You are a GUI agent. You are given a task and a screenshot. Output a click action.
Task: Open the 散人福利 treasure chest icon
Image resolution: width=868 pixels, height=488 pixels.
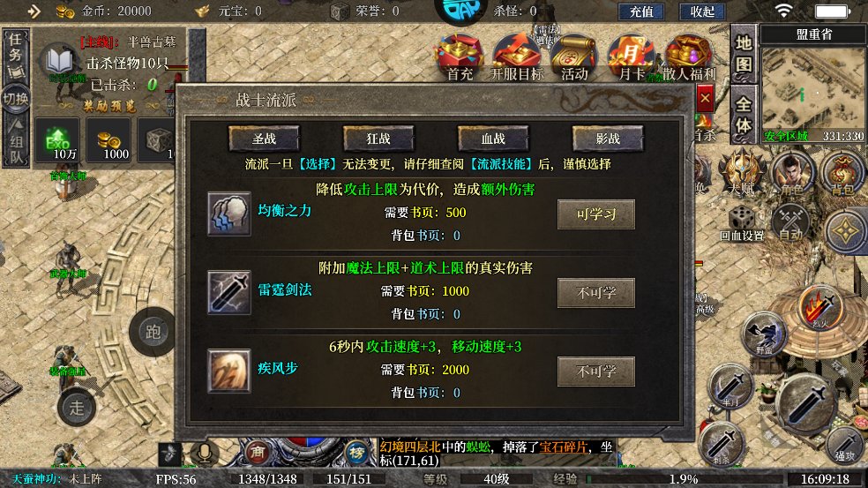coord(689,57)
